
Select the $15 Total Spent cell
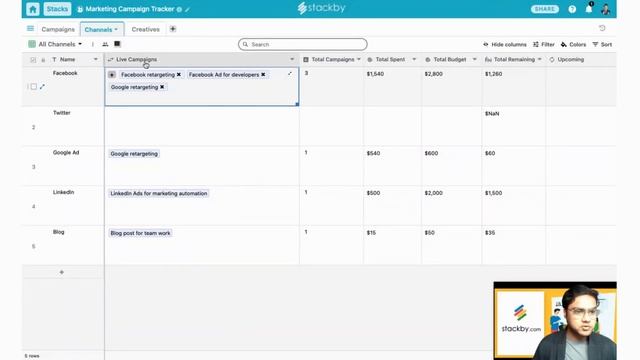pos(392,245)
